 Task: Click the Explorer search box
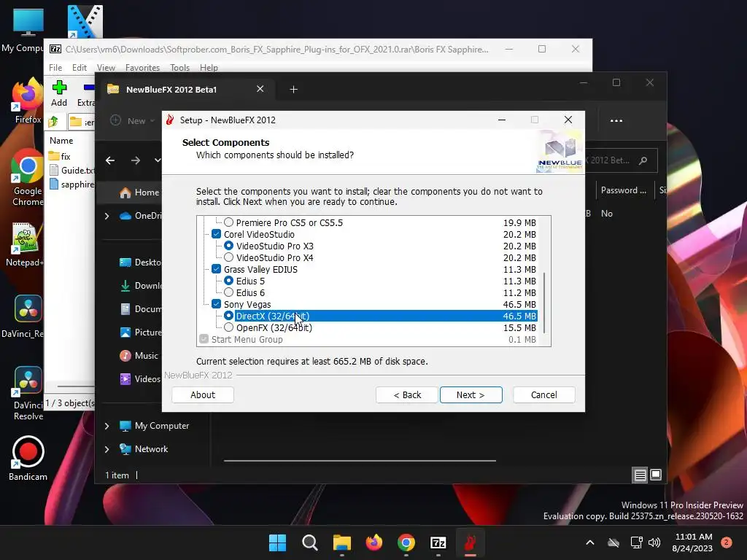(622, 160)
